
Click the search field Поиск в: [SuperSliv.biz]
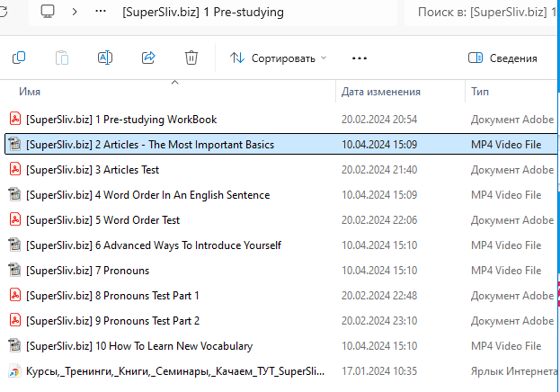click(482, 13)
